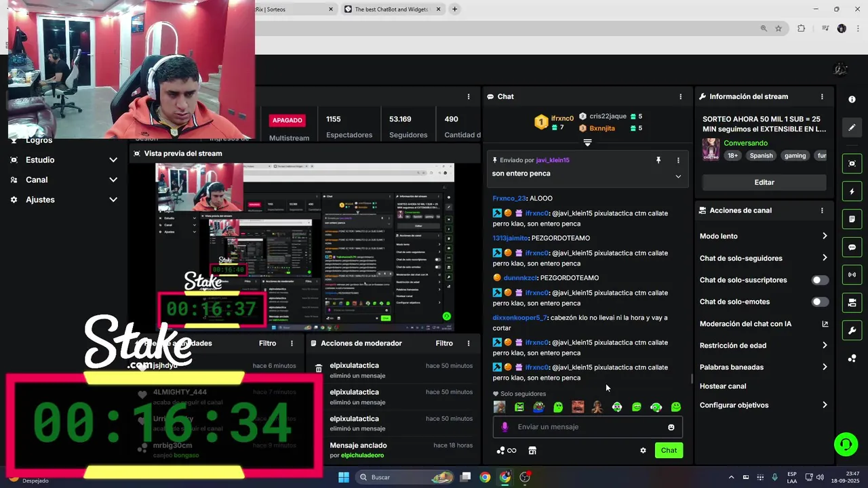This screenshot has height=488, width=868.
Task: Click the chat panel scrollbar
Action: pyautogui.click(x=692, y=379)
